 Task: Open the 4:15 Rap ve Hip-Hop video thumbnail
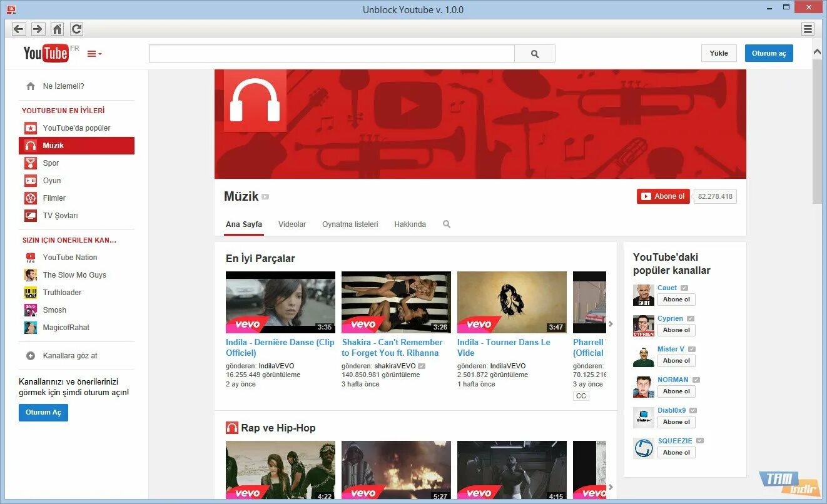tap(512, 471)
